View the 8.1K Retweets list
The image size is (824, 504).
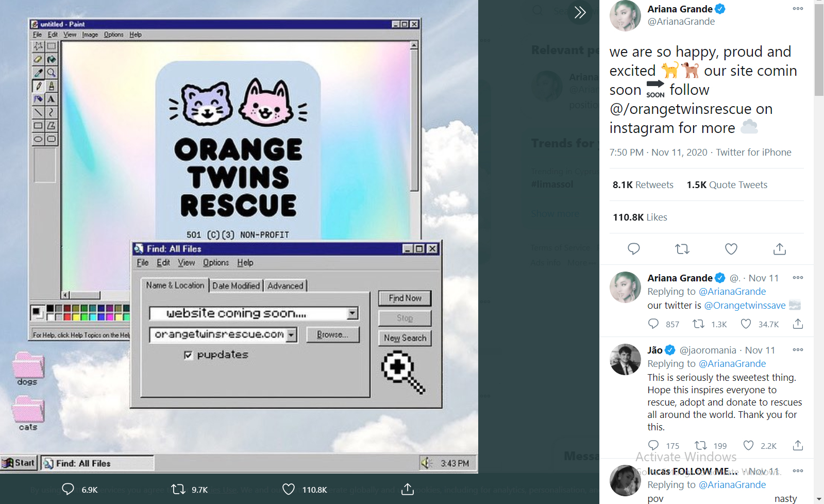pyautogui.click(x=643, y=185)
